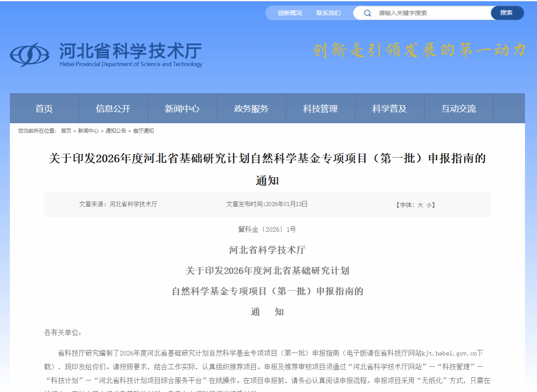537x392 pixels.
Task: Open the 创新概况 link at top
Action: pyautogui.click(x=290, y=13)
